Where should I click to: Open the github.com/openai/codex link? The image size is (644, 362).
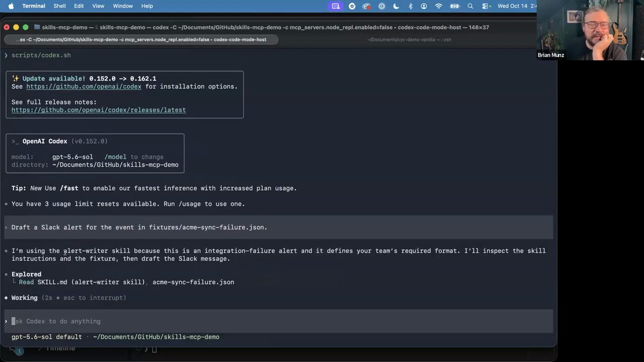(84, 86)
